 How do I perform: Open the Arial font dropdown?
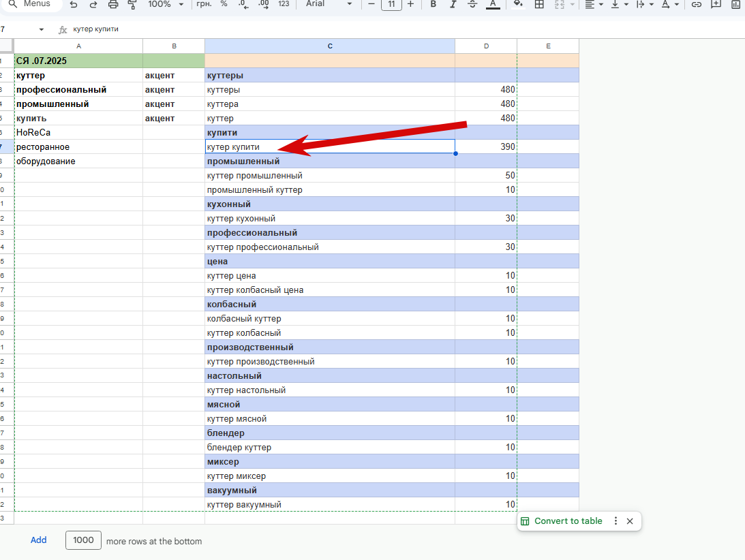(x=329, y=4)
